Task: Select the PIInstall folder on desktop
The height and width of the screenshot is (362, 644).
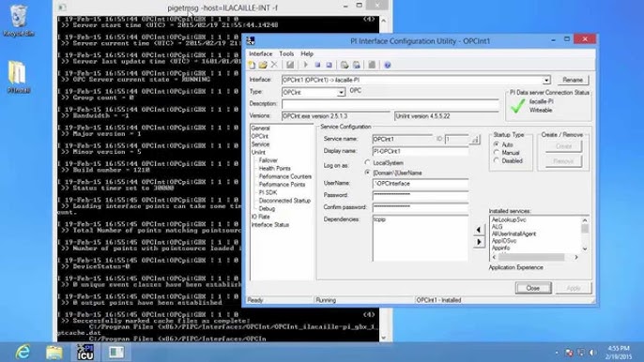Action: coord(19,77)
